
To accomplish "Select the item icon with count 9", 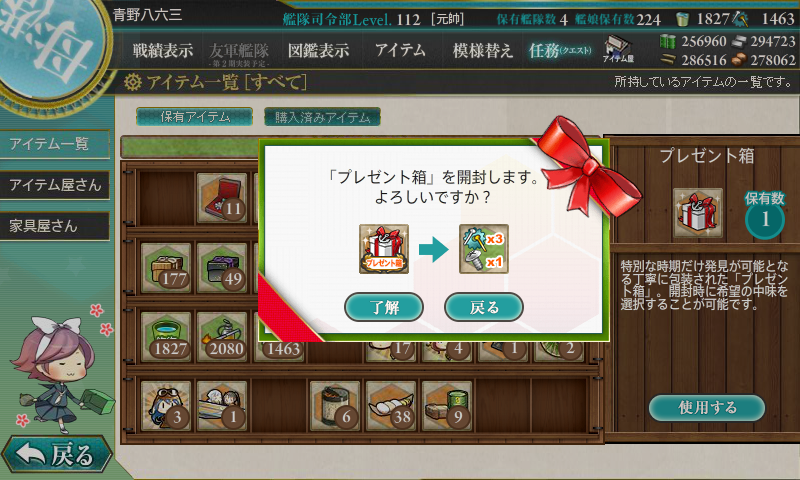I will [447, 406].
